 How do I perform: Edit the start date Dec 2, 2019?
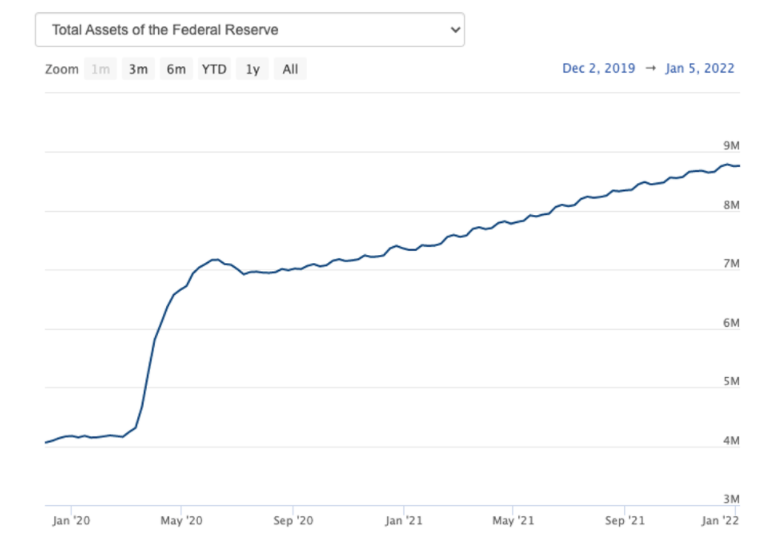599,69
